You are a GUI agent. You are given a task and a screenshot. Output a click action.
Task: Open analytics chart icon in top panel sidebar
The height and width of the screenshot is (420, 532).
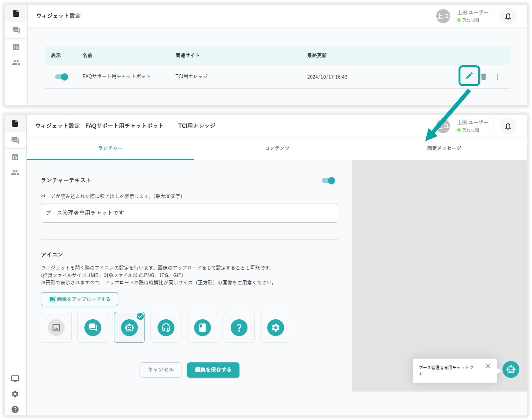(16, 47)
